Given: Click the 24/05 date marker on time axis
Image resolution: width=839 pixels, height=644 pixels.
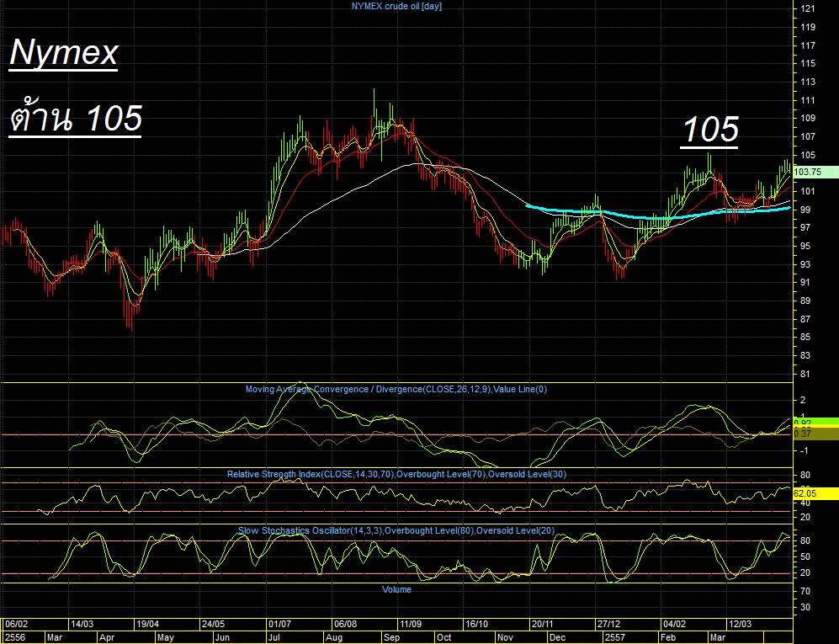Looking at the screenshot, I should click(214, 624).
